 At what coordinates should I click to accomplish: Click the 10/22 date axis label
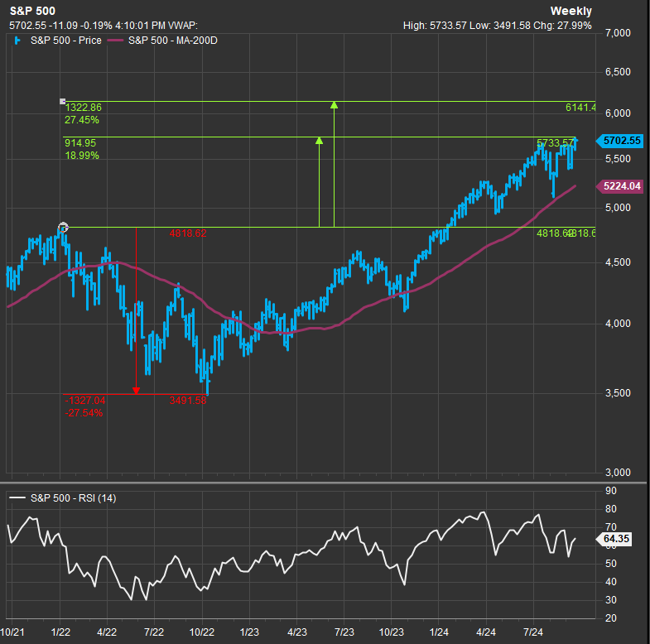(202, 632)
